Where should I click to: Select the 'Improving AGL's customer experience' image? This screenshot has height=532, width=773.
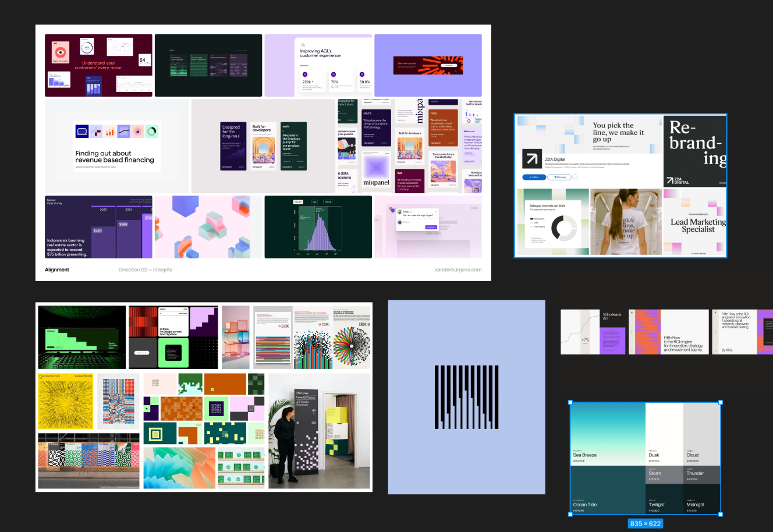coord(318,65)
